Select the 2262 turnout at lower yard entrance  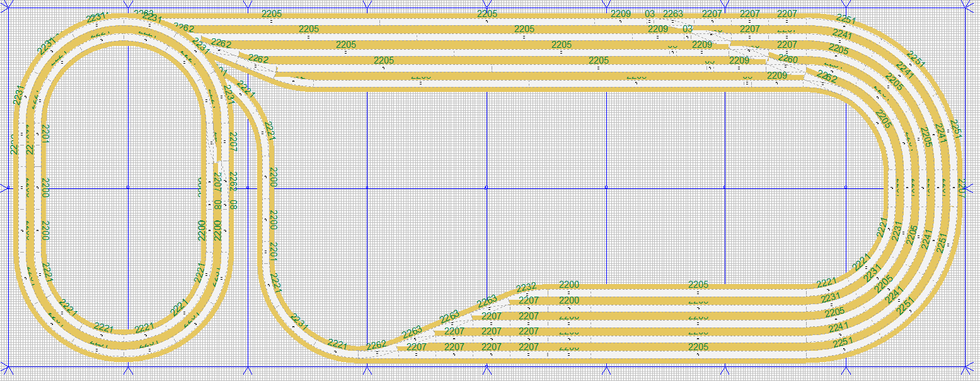(376, 345)
